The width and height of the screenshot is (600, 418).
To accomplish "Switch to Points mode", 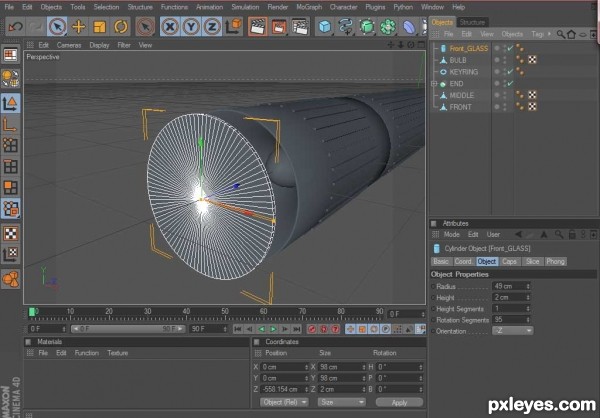I will tap(10, 145).
